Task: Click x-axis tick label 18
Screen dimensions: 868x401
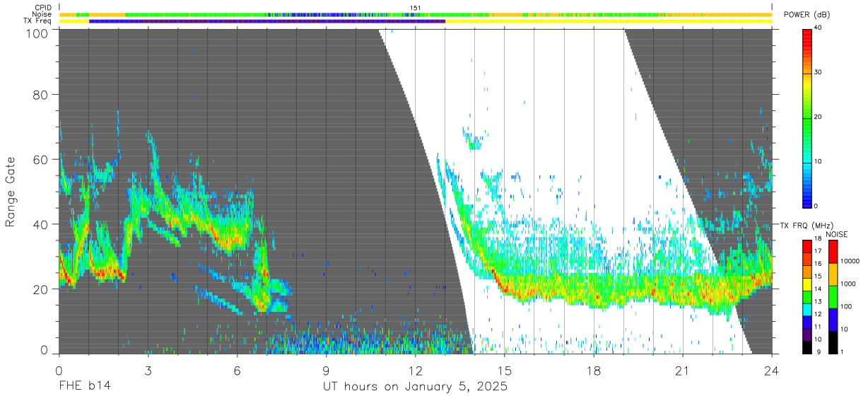Action: [x=594, y=370]
